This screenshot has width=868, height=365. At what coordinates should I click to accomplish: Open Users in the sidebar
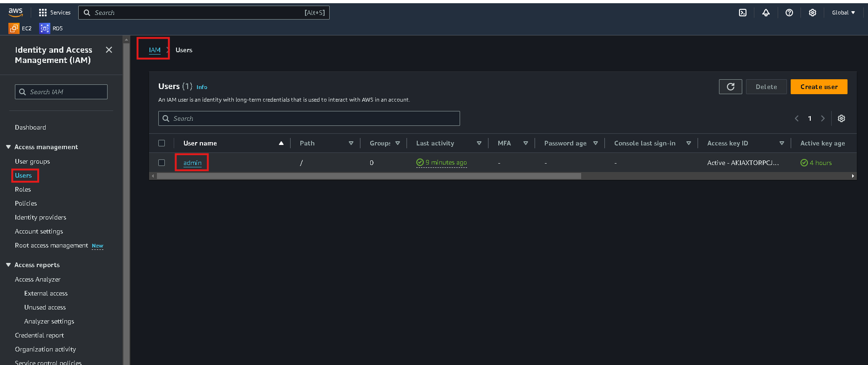[x=23, y=175]
